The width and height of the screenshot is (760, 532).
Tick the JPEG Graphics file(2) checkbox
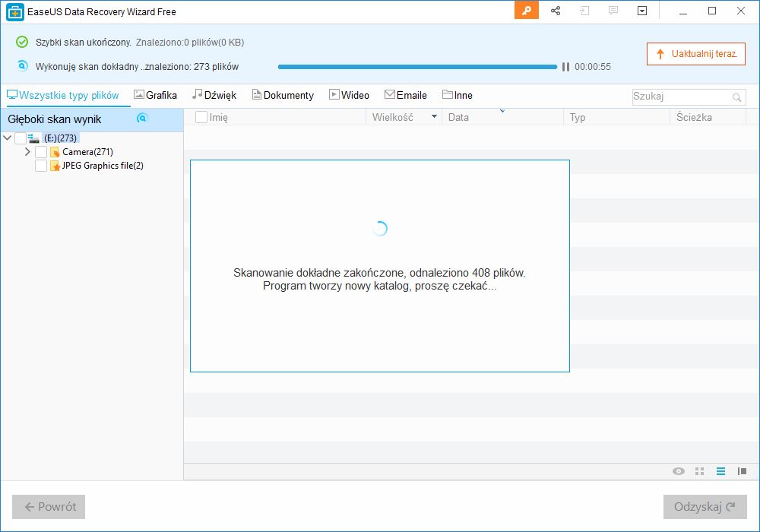(x=41, y=166)
